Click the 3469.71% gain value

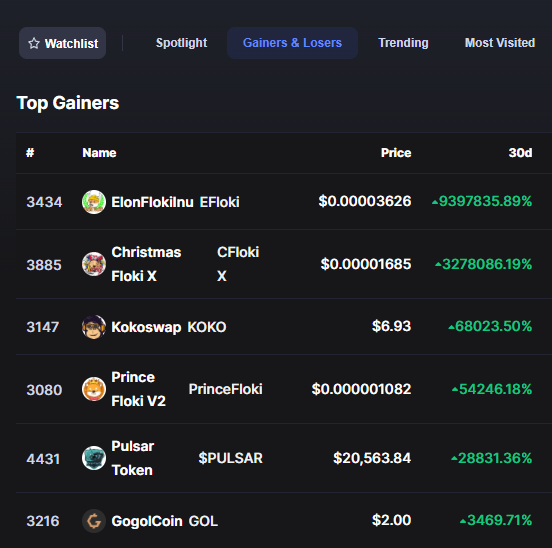[496, 520]
